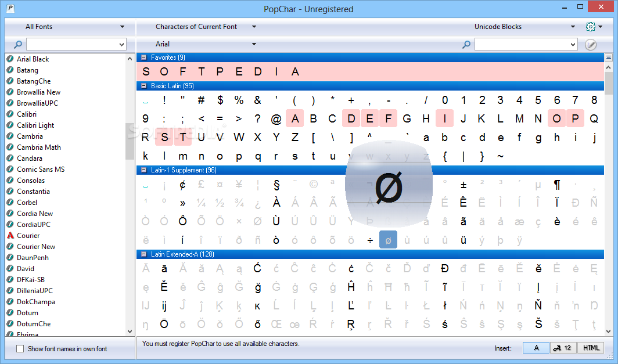Select Browallia New in font list
618x364 pixels.
tap(38, 92)
